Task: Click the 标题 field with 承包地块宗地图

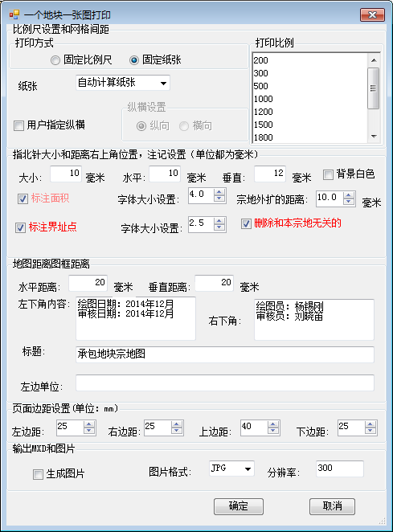Action: tap(225, 354)
